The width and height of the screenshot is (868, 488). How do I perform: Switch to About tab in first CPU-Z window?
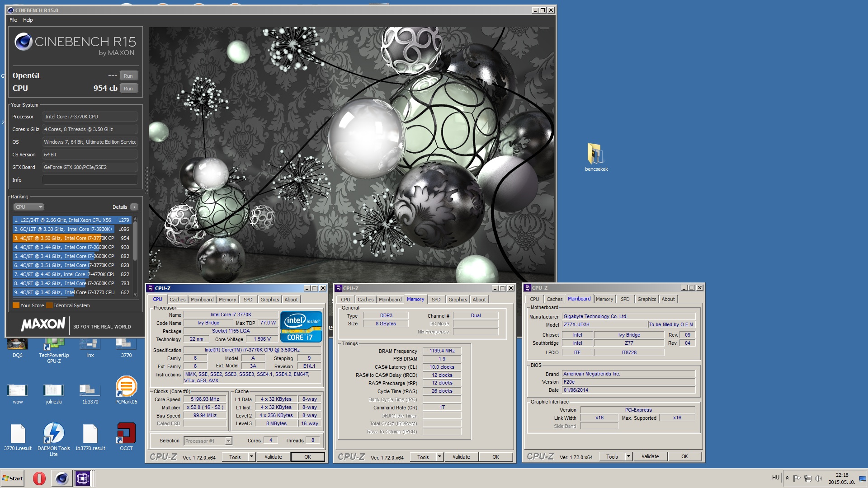click(291, 300)
